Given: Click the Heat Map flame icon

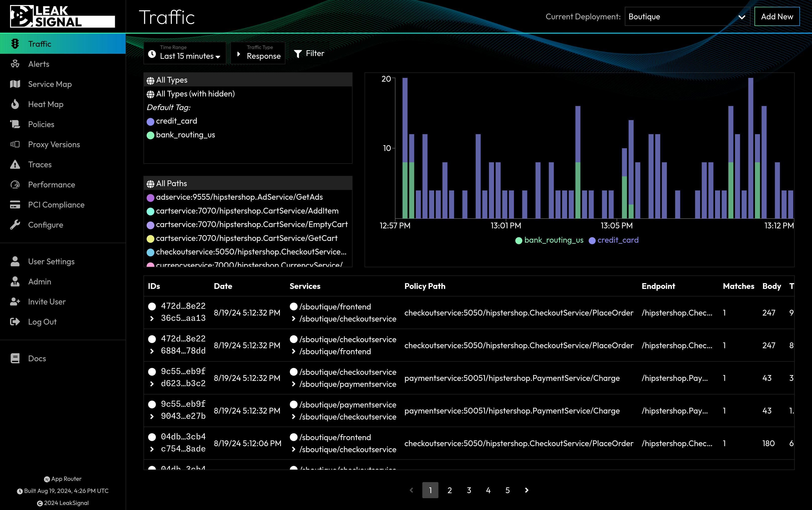Looking at the screenshot, I should pos(15,104).
